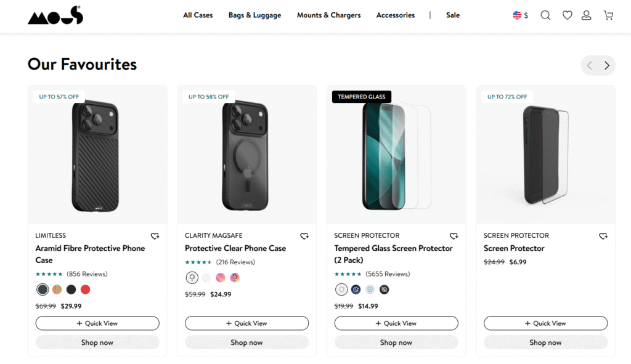Open the Mounts & Chargers menu
631x364 pixels.
[328, 15]
